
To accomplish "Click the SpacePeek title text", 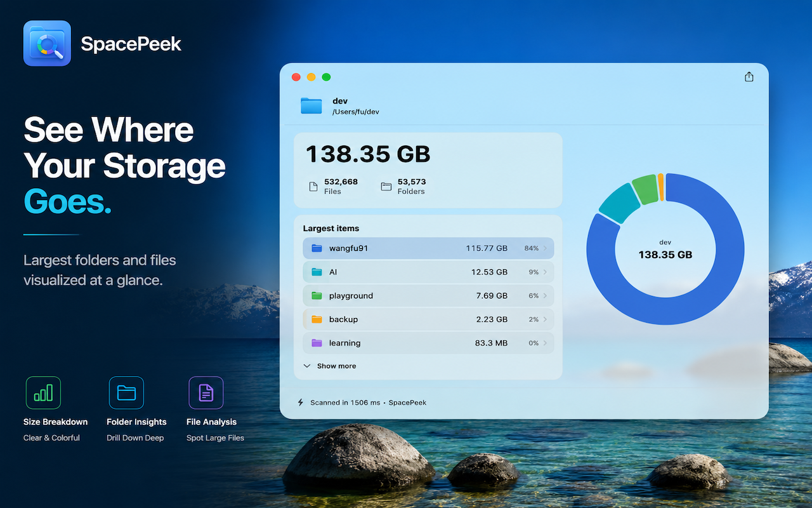I will (x=131, y=44).
